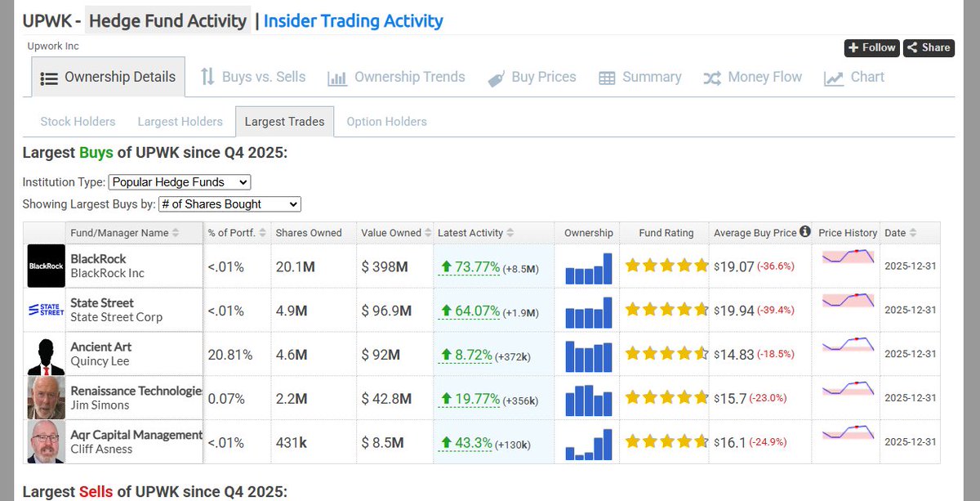
Task: Click the Share button
Action: (929, 47)
